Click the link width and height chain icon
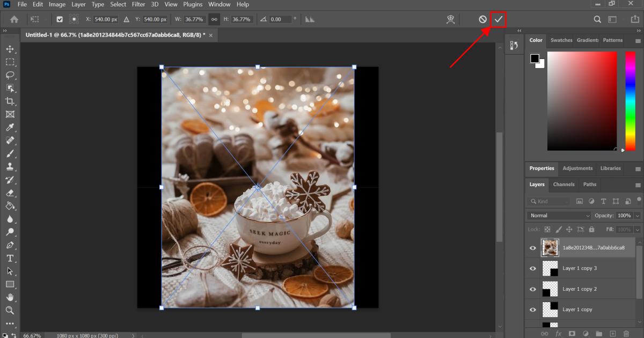Image resolution: width=644 pixels, height=338 pixels. pos(214,19)
